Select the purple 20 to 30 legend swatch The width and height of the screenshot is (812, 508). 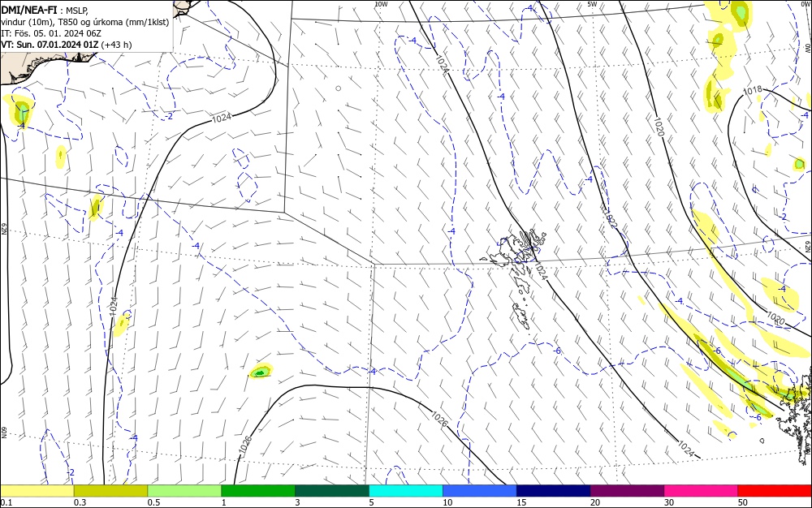pos(627,491)
